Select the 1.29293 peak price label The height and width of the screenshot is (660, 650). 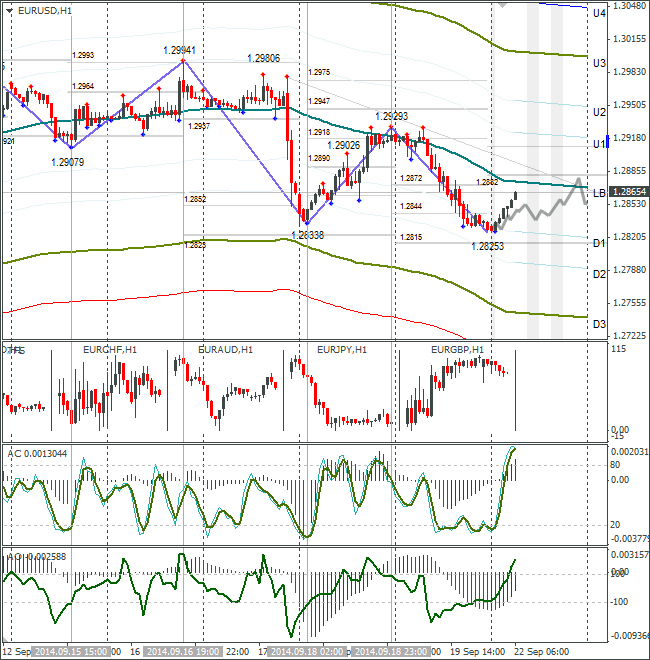click(391, 116)
